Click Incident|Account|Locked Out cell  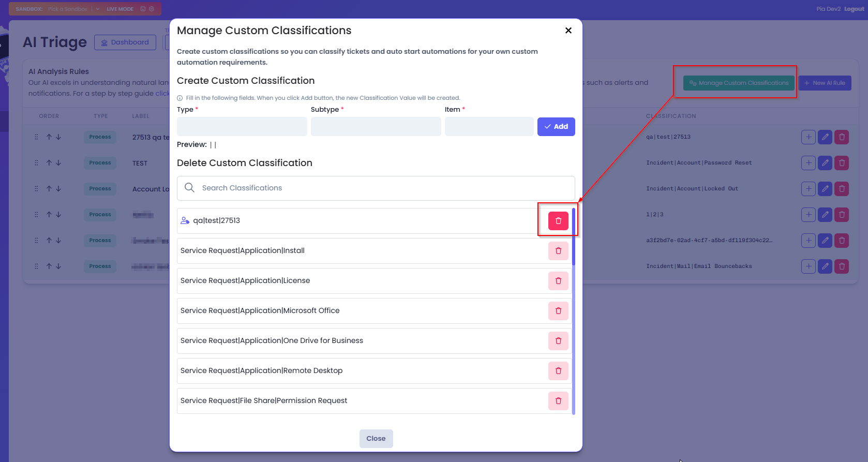tap(692, 189)
